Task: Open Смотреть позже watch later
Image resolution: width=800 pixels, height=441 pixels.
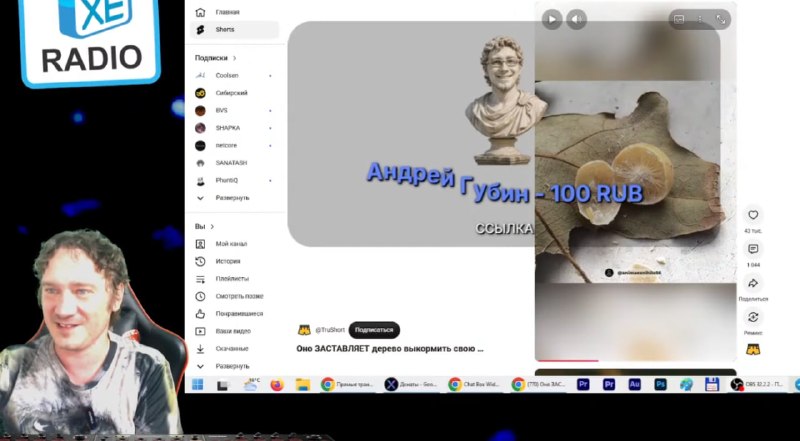Action: point(235,296)
